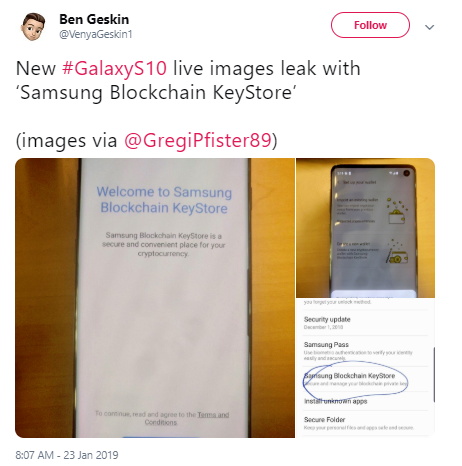Image resolution: width=462 pixels, height=466 pixels.
Task: Open the settings screenshot with circled KeyStore
Action: click(x=366, y=368)
